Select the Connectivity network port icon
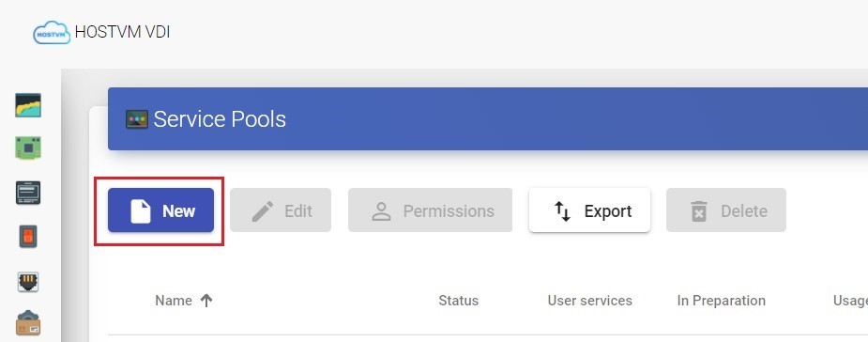The image size is (868, 342). pos(28,282)
